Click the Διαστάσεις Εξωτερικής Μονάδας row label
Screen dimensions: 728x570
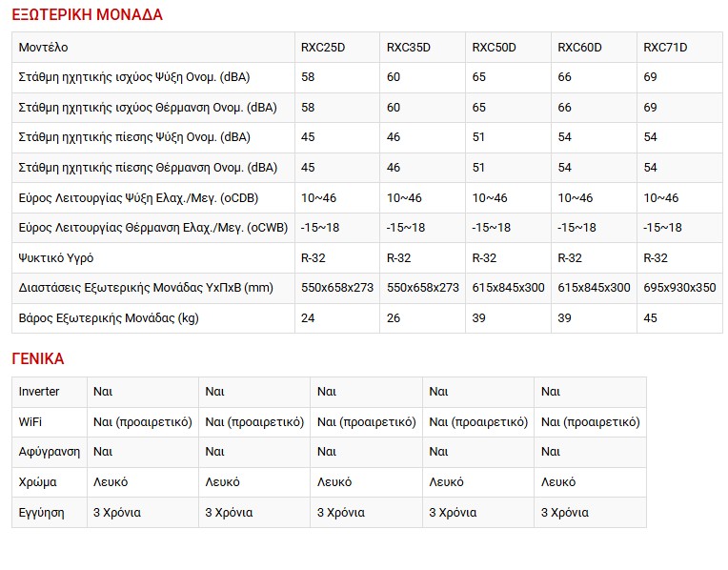coord(146,288)
